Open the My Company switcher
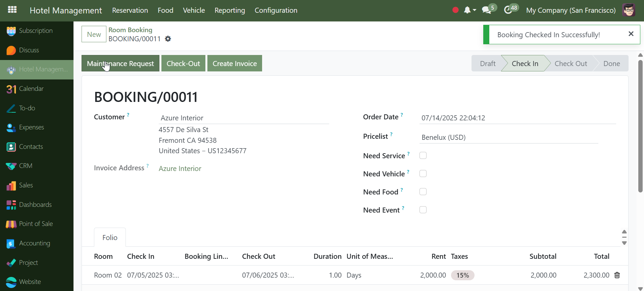 coord(571,10)
